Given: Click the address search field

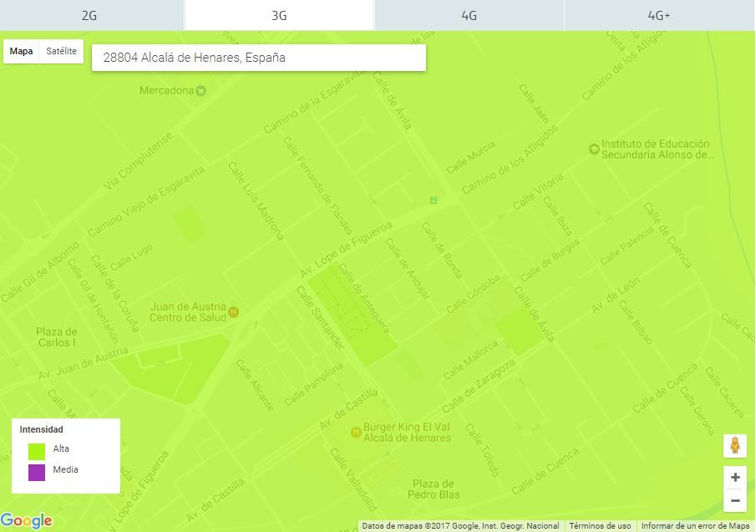Looking at the screenshot, I should [258, 58].
